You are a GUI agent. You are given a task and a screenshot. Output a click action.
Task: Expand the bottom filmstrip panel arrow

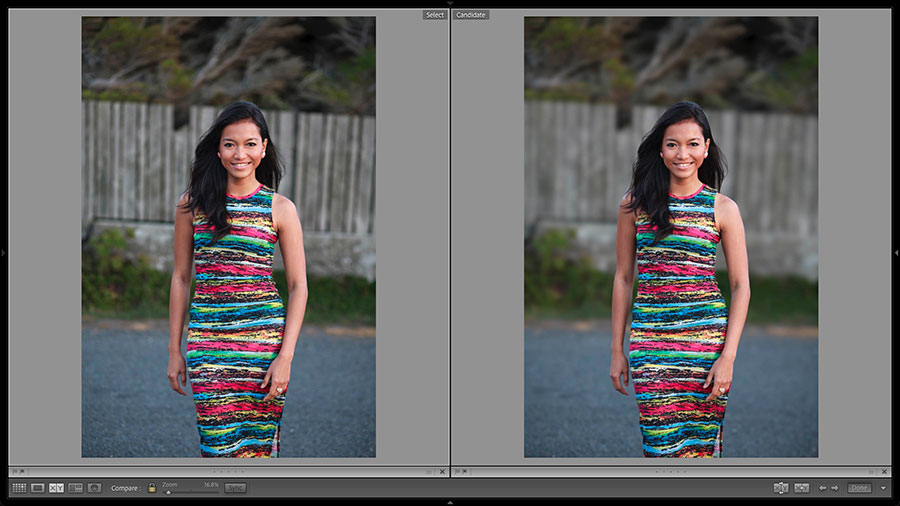point(450,502)
